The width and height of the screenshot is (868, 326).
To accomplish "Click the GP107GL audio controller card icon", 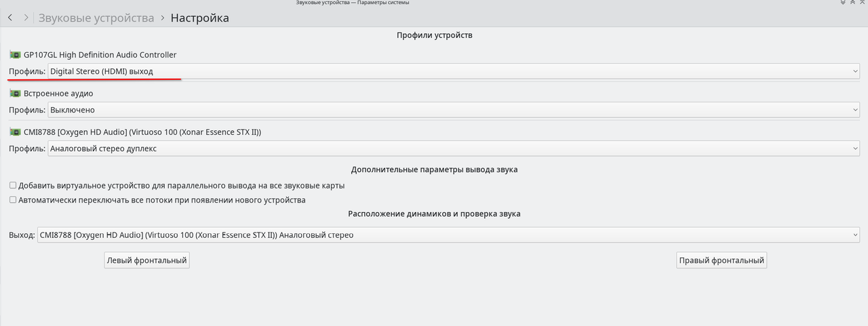I will click(x=15, y=54).
